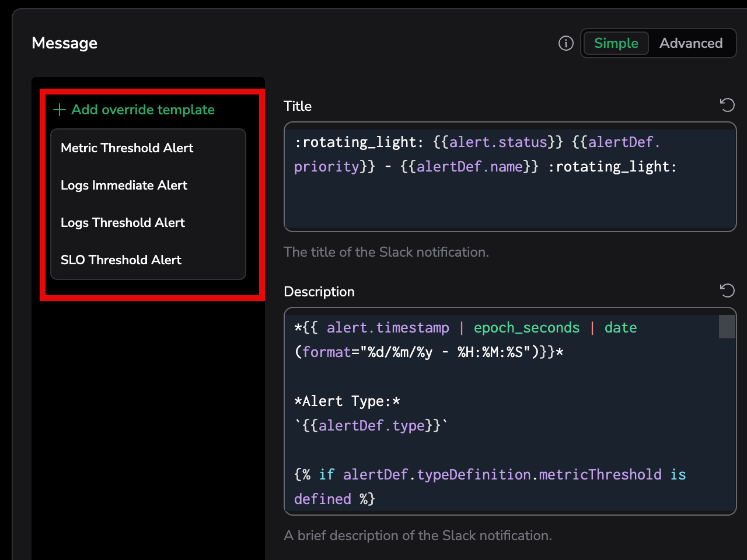Click epoch_seconds filter in Description
The image size is (747, 560).
tap(526, 328)
